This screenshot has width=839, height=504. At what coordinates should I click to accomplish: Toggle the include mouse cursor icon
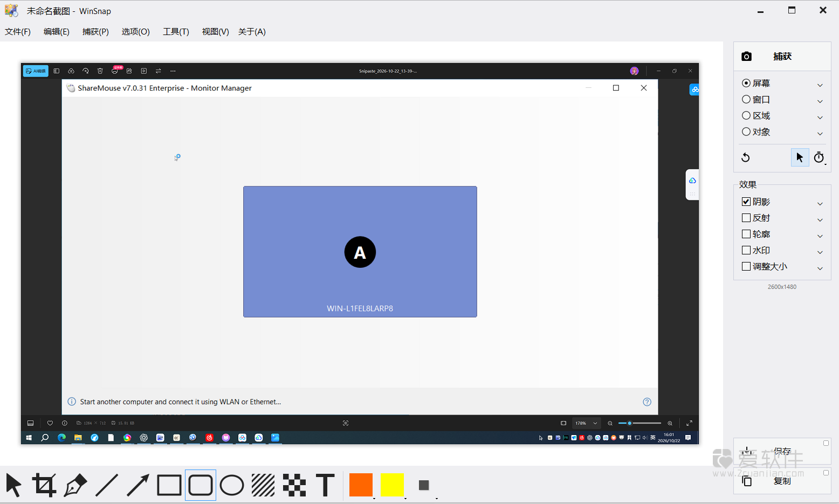800,157
